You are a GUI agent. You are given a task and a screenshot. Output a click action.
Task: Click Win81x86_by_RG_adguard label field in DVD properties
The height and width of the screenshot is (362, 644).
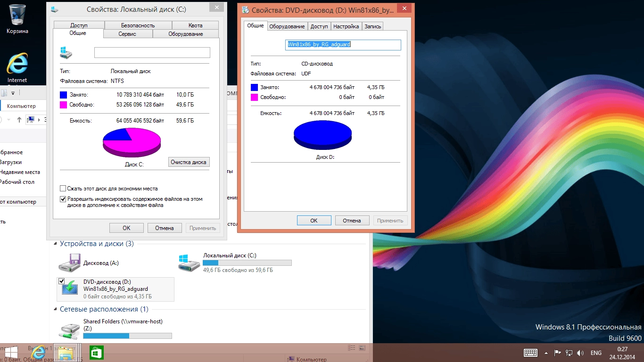click(x=343, y=44)
